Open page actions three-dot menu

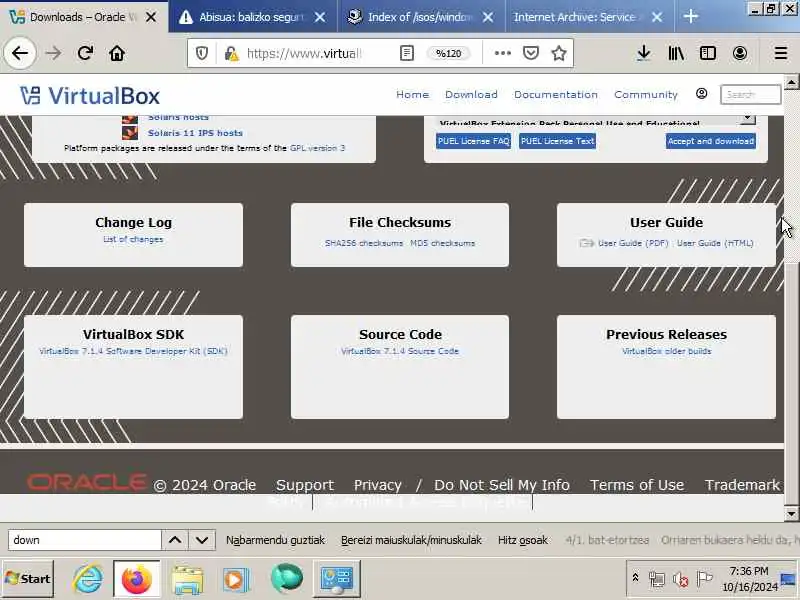pos(503,53)
